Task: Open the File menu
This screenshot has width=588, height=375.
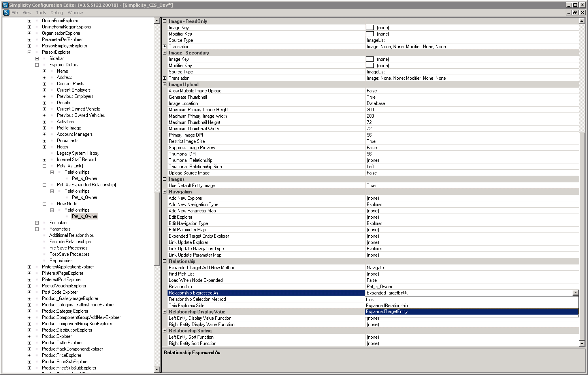Action: click(x=15, y=13)
